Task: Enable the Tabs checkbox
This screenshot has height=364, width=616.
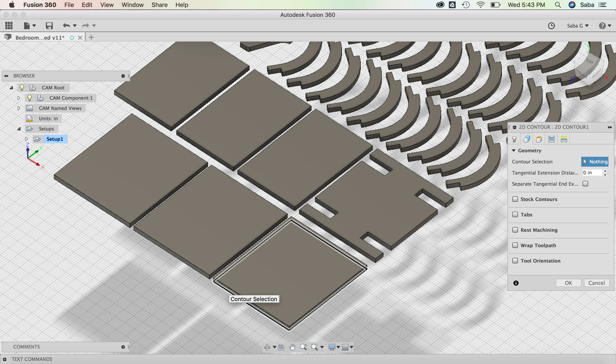Action: (515, 215)
